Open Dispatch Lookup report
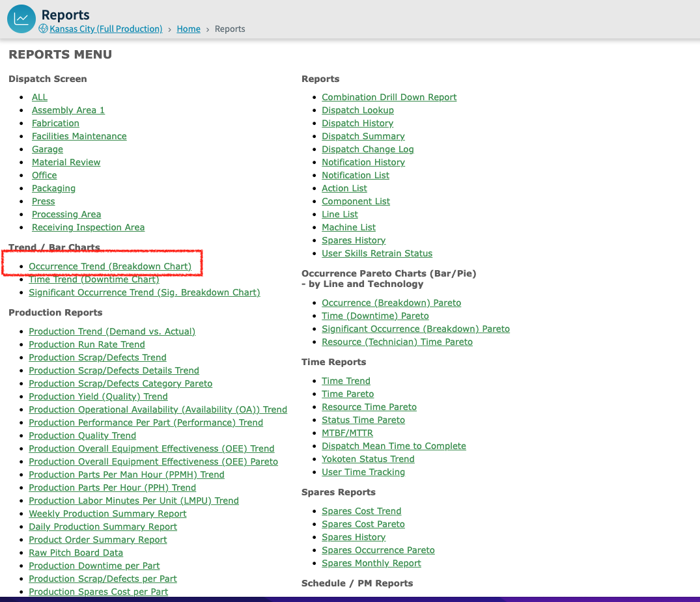This screenshot has width=700, height=602. (x=357, y=110)
